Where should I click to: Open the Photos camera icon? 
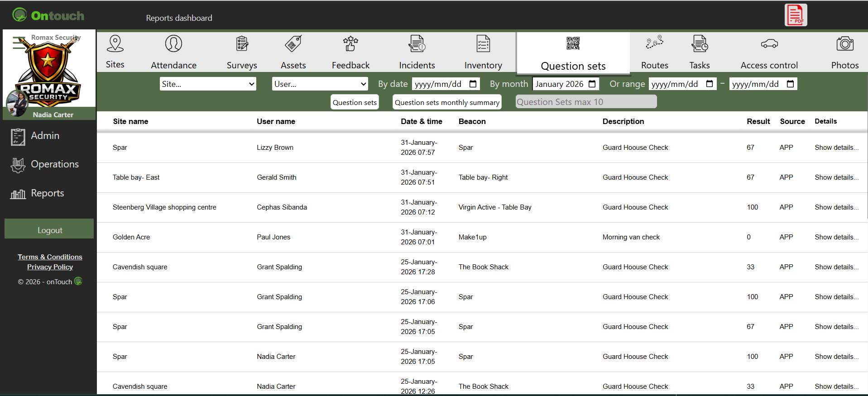[x=844, y=44]
